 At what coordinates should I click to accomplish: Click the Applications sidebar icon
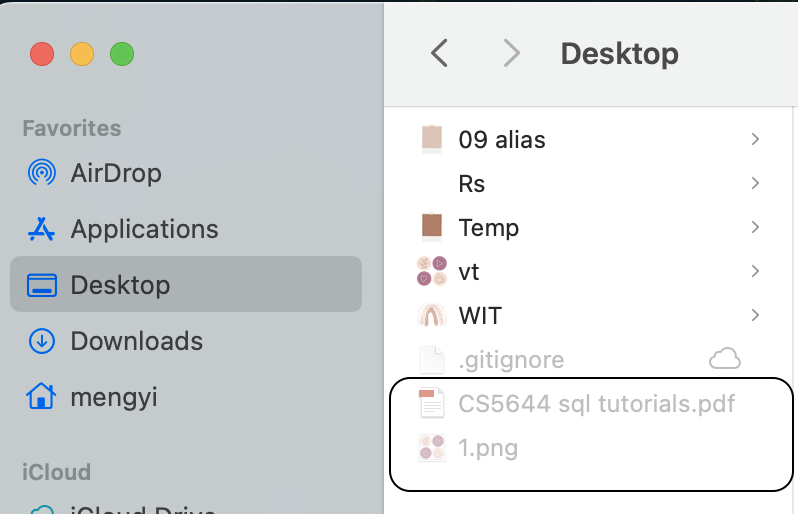tap(41, 229)
